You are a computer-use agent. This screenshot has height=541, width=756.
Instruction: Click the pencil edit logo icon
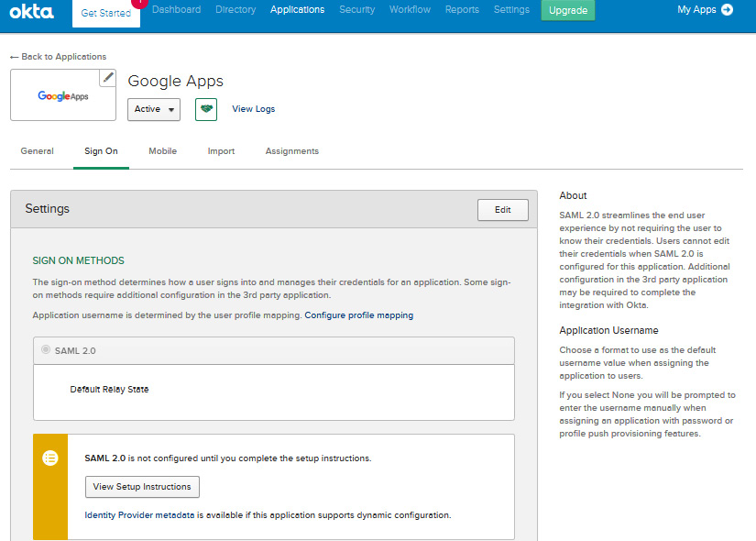click(x=108, y=77)
